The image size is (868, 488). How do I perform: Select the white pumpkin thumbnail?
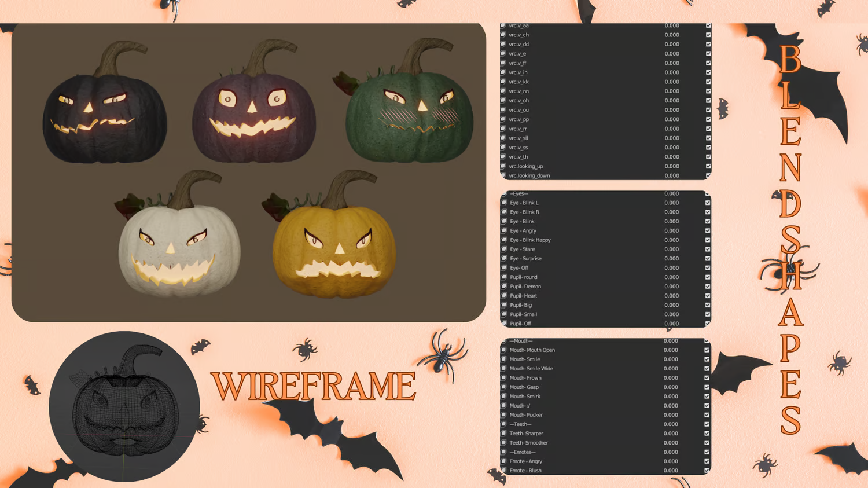[178, 234]
